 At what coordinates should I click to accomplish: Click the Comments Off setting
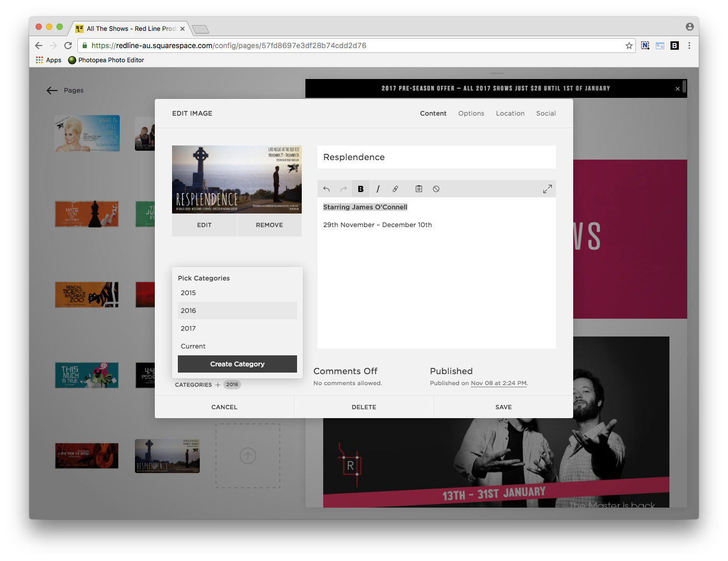(x=345, y=371)
